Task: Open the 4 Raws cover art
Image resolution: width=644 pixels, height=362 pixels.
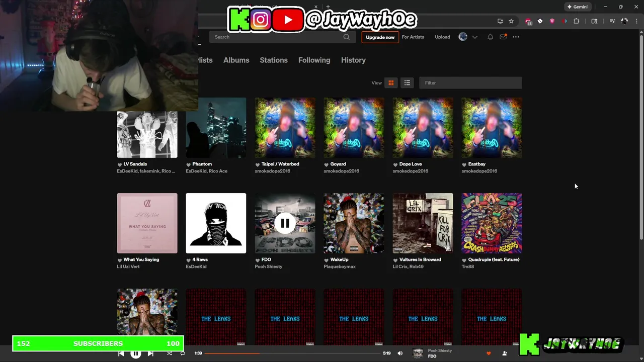Action: pyautogui.click(x=216, y=223)
